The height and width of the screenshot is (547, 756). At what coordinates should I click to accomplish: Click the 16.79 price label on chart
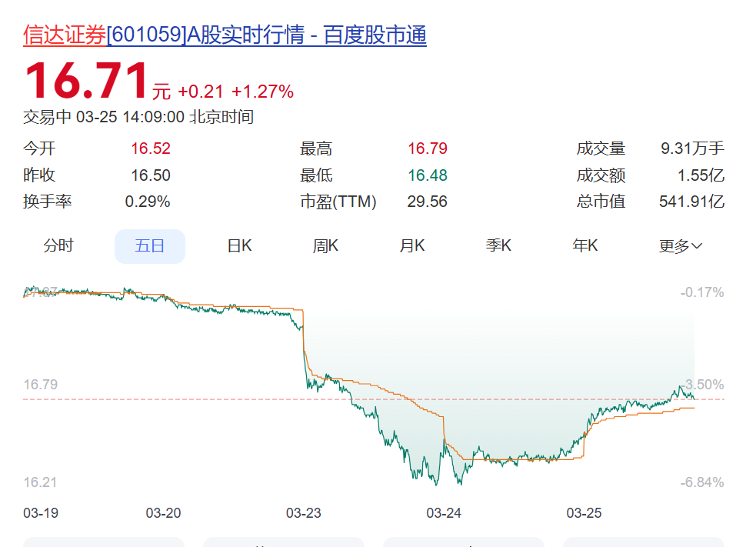coord(42,385)
